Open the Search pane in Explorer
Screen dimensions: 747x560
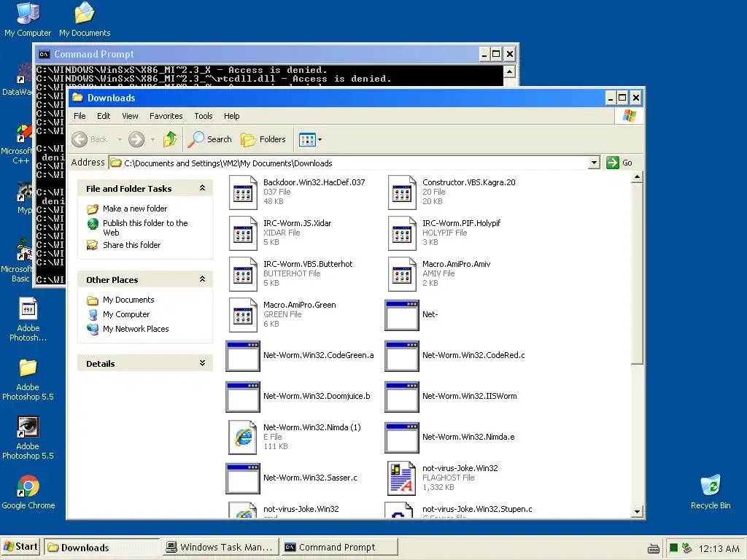(209, 139)
